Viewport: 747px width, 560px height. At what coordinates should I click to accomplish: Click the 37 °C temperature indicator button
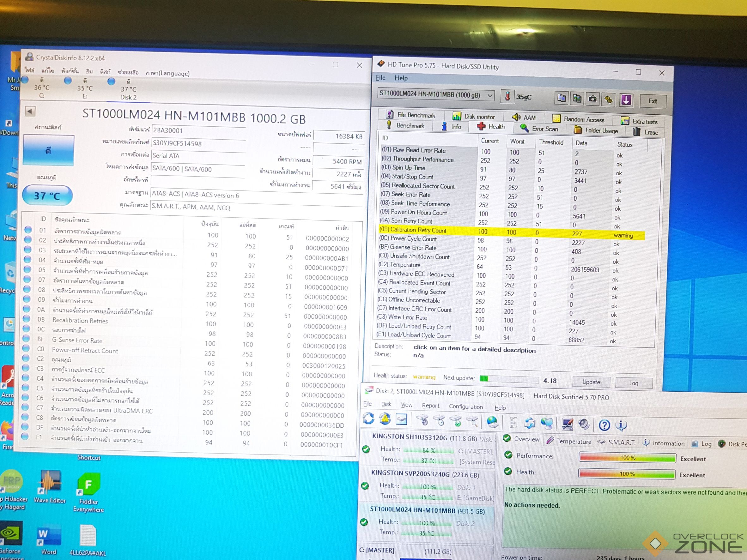[x=47, y=196]
